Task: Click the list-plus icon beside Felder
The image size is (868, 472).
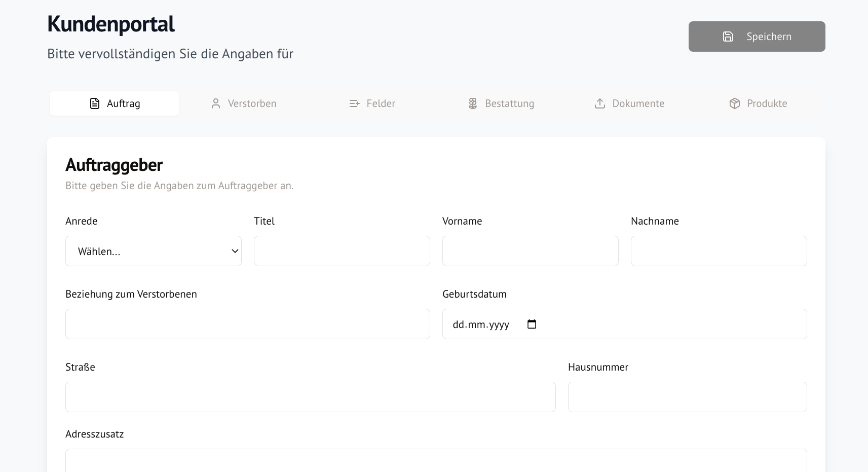Action: (x=354, y=103)
